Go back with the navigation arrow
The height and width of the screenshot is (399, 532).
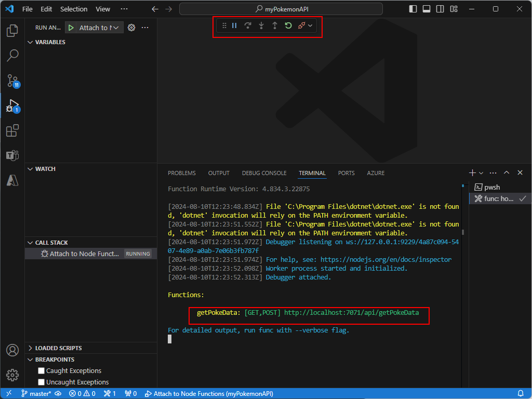155,9
